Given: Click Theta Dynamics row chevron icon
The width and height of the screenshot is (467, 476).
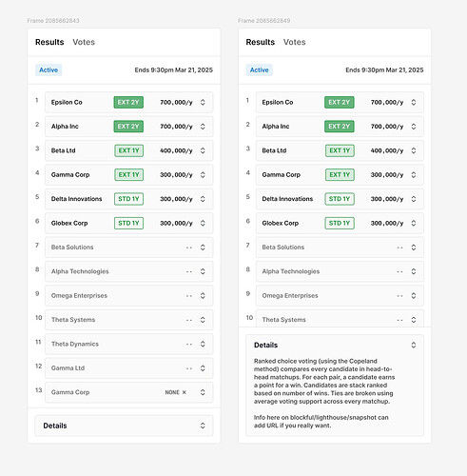Looking at the screenshot, I should (203, 344).
